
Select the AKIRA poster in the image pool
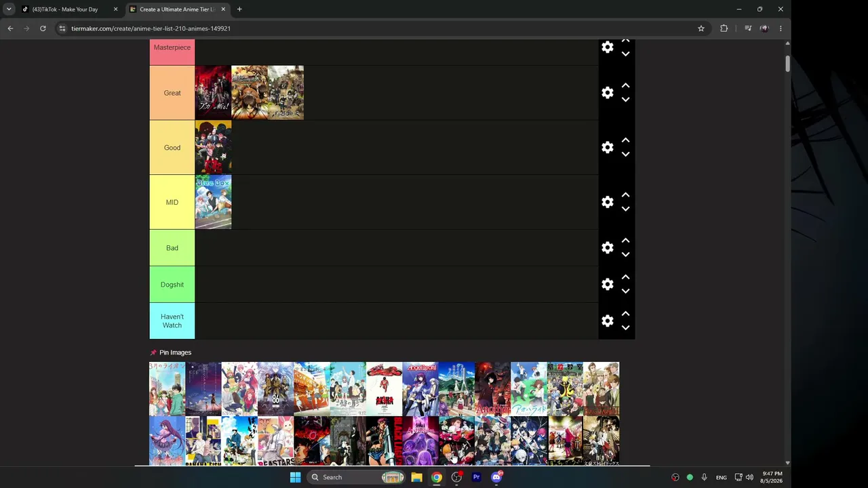click(x=384, y=389)
